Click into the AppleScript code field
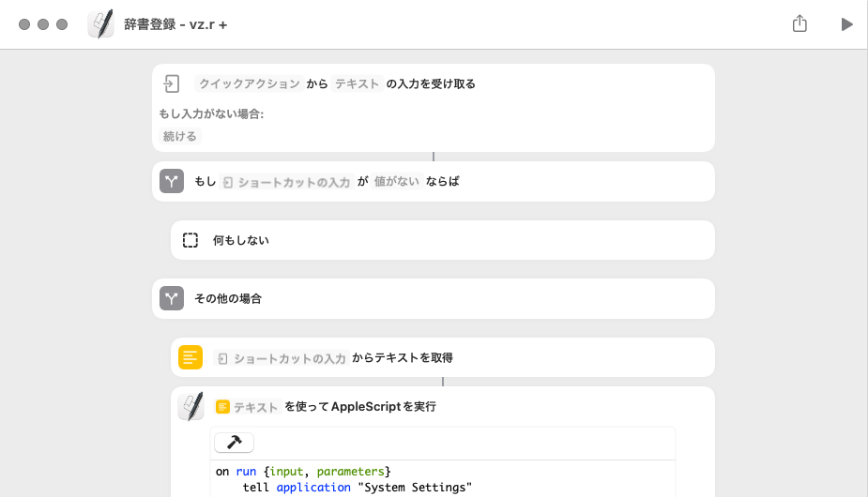The width and height of the screenshot is (868, 497). [441, 478]
